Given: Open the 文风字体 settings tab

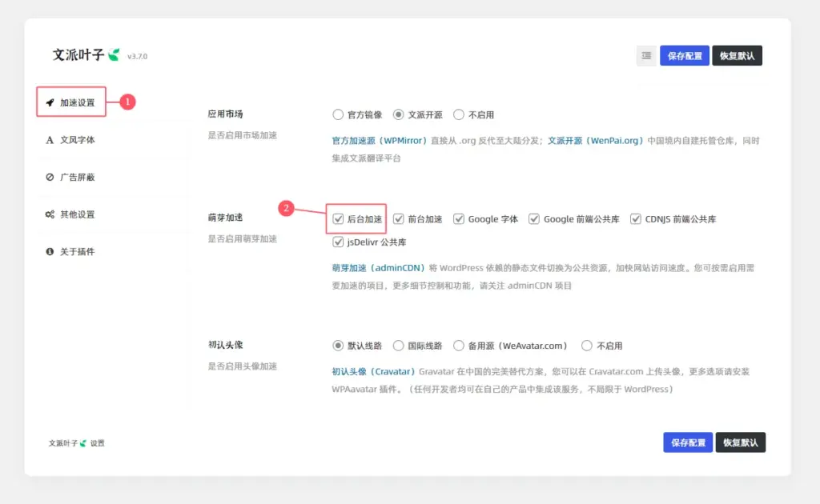Looking at the screenshot, I should tap(78, 140).
